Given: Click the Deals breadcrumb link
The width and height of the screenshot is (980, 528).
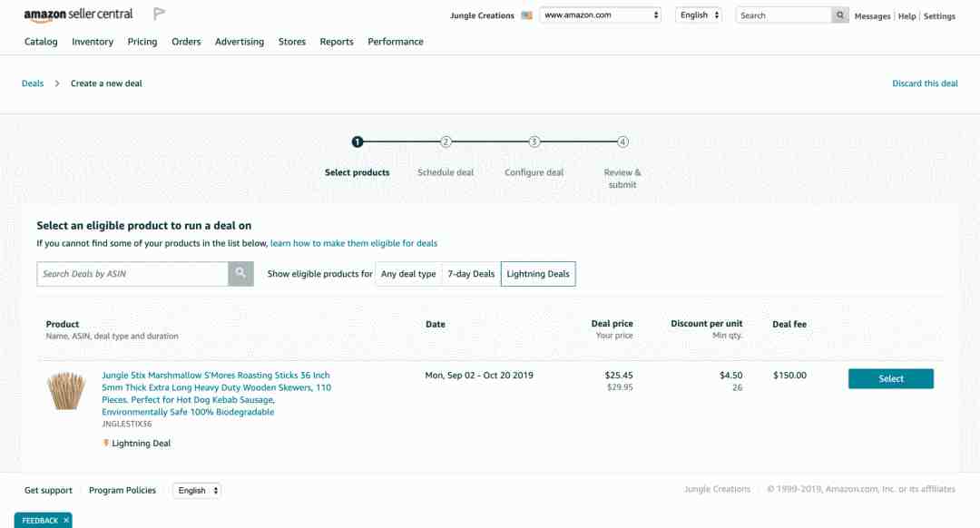Looking at the screenshot, I should click(33, 83).
